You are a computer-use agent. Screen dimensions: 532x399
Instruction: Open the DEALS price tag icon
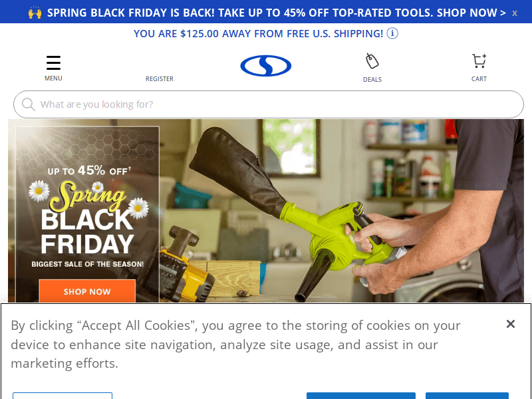[372, 61]
